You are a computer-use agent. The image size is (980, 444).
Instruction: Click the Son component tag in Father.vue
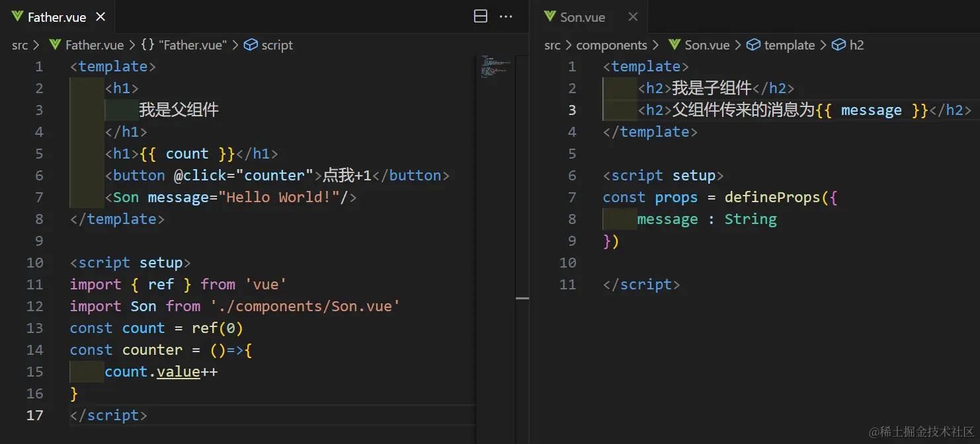click(x=126, y=197)
